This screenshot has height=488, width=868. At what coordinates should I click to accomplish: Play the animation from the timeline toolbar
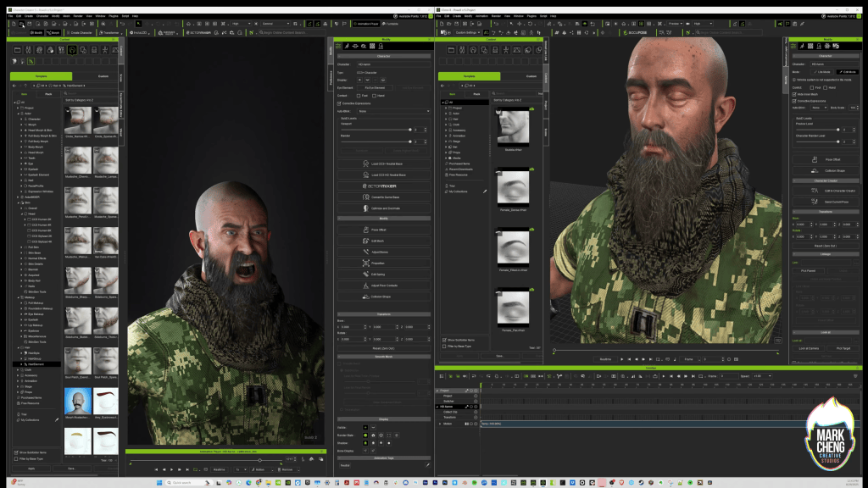click(664, 376)
